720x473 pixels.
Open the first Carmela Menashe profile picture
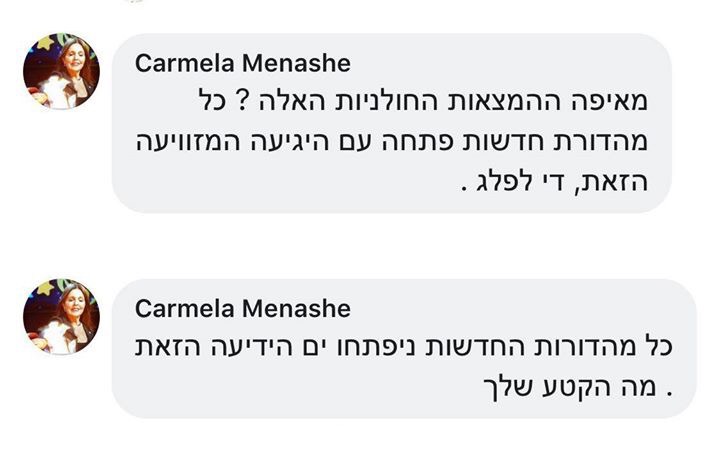(x=61, y=71)
